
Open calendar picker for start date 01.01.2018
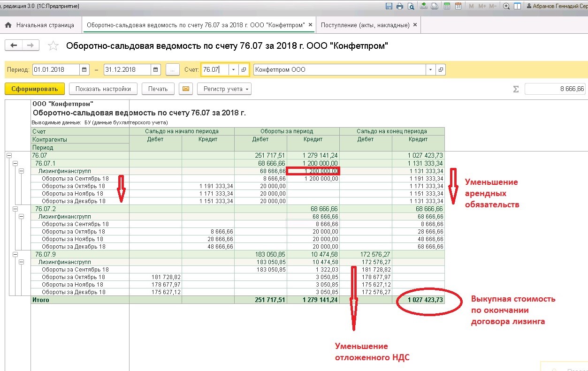84,69
